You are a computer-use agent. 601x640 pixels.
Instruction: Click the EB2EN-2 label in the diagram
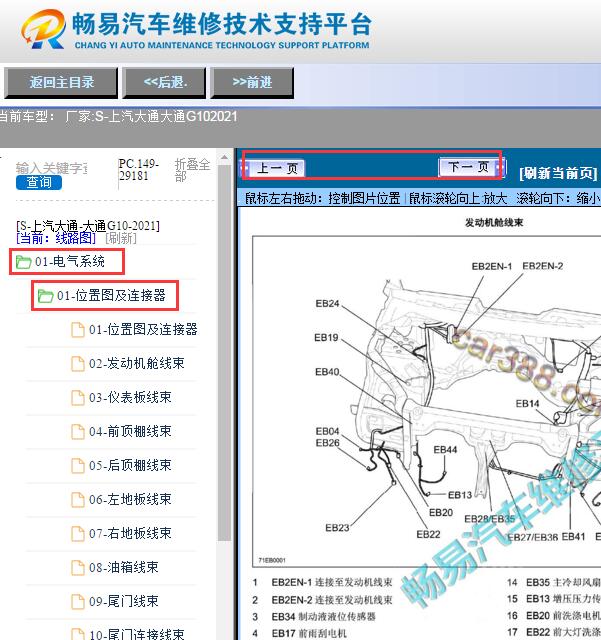tap(543, 266)
